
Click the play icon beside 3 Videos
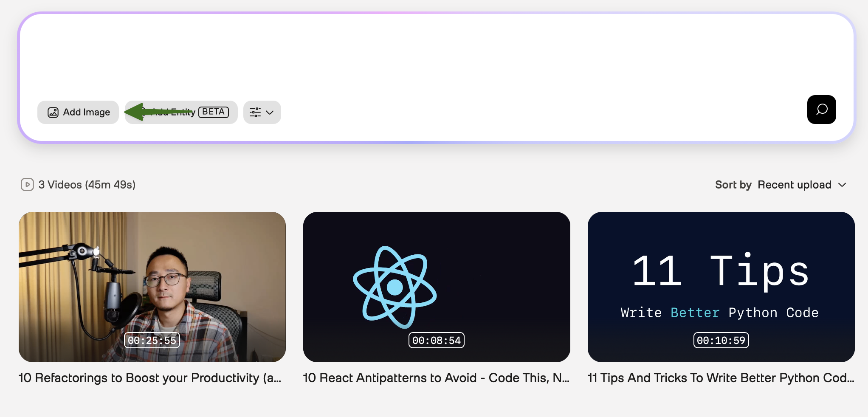(27, 185)
